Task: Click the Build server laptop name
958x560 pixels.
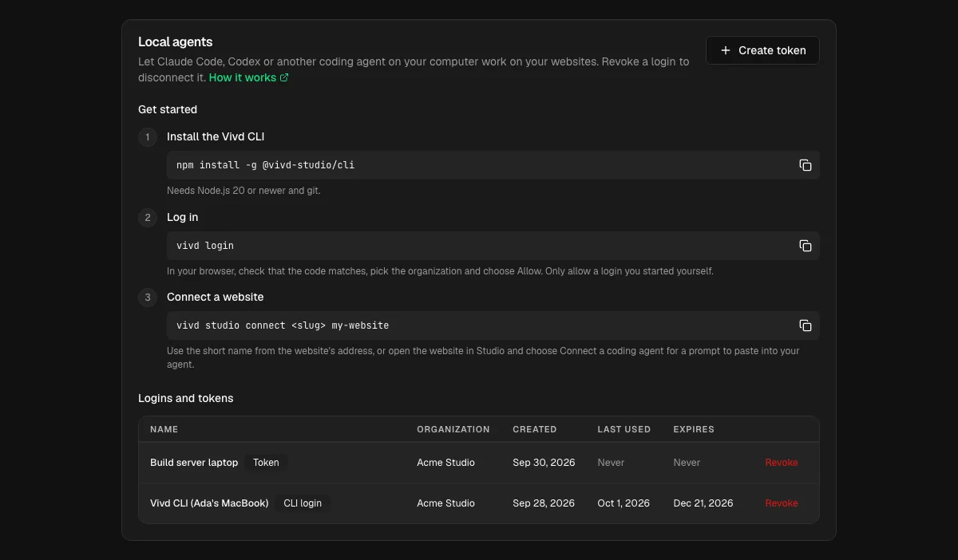Action: [194, 463]
